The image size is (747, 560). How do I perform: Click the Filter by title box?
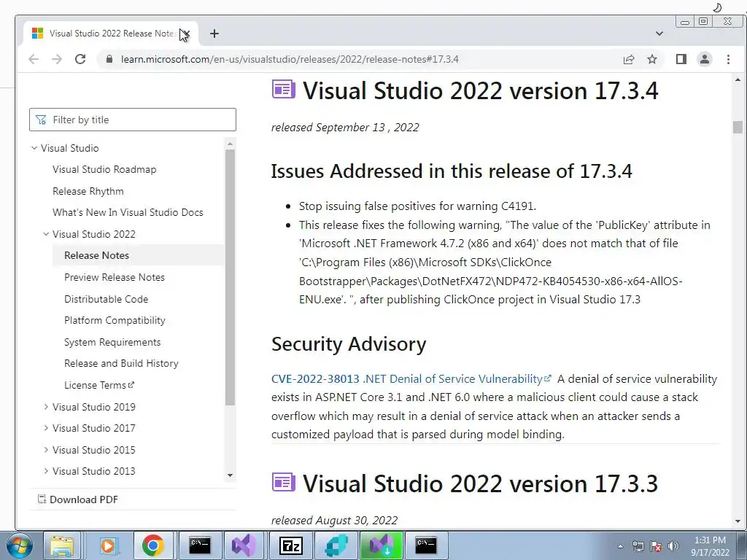pyautogui.click(x=133, y=120)
